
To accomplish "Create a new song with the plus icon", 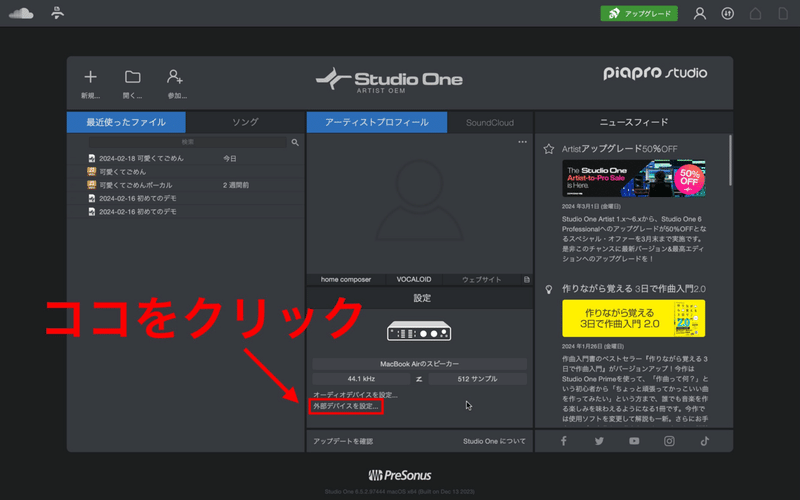I will (x=90, y=77).
